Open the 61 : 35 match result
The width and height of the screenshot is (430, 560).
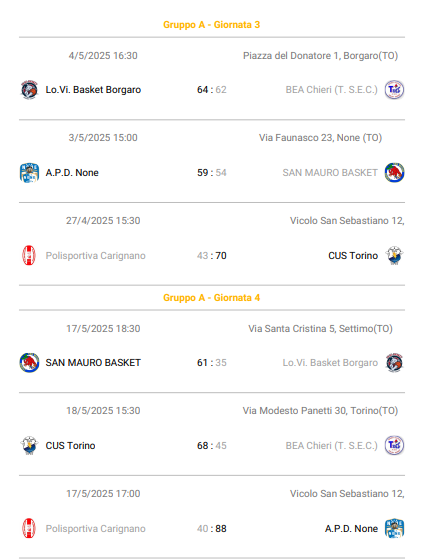[212, 363]
